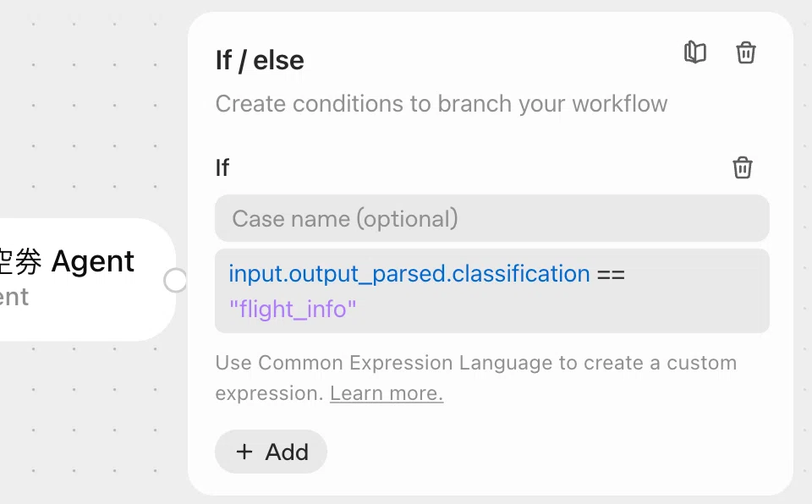Click the "Create conditions to branch your workflow" description

point(442,104)
